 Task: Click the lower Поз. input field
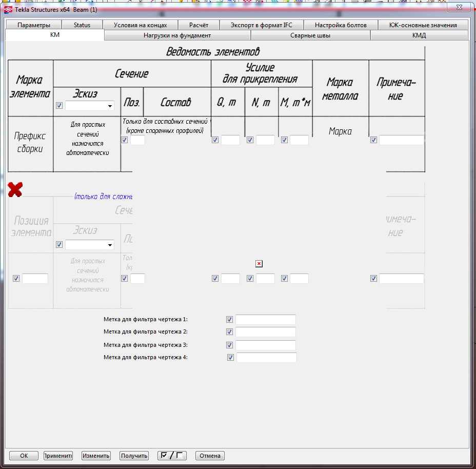click(x=137, y=279)
